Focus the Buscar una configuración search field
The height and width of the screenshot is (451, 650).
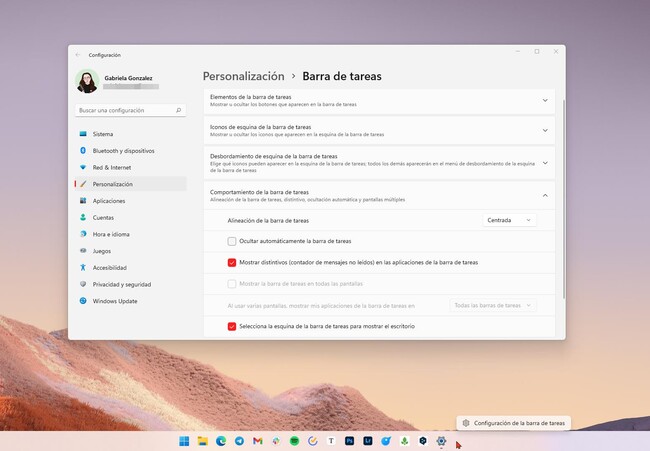(131, 110)
